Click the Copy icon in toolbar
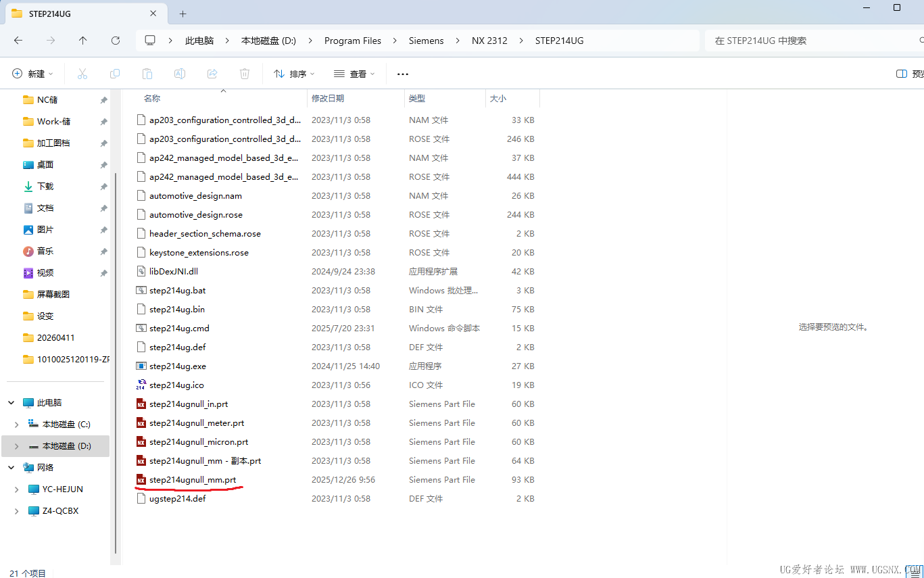Screen dimensions: 924x578 pyautogui.click(x=115, y=74)
